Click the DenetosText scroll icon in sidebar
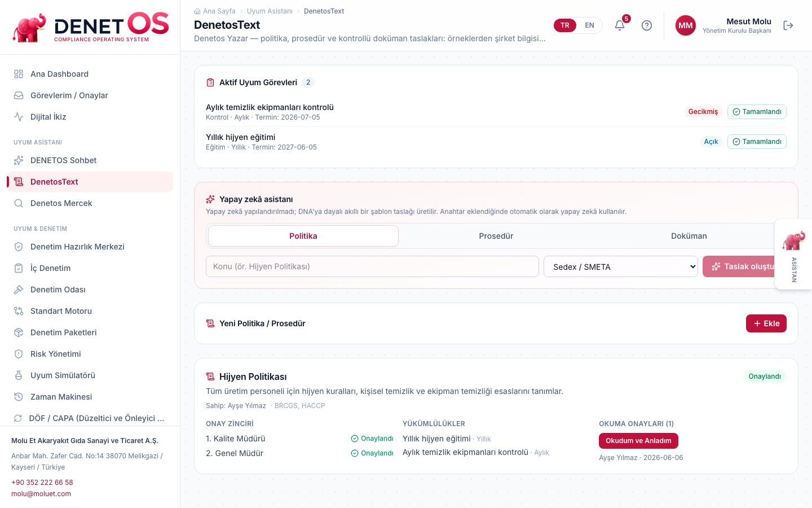Image resolution: width=812 pixels, height=508 pixels. [19, 182]
